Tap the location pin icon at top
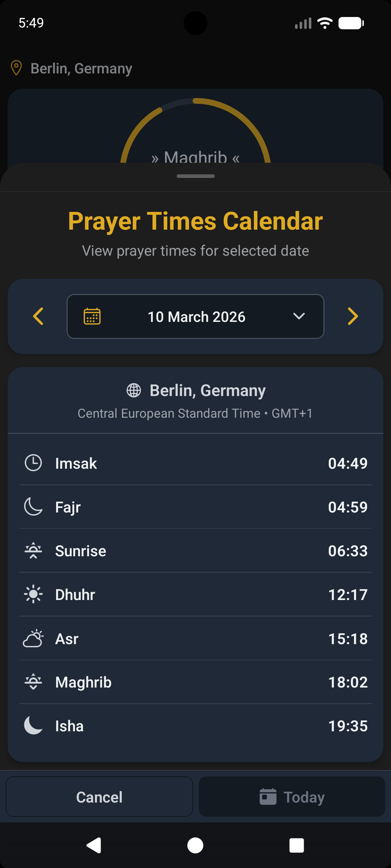Screen dimensions: 391x868 16,68
